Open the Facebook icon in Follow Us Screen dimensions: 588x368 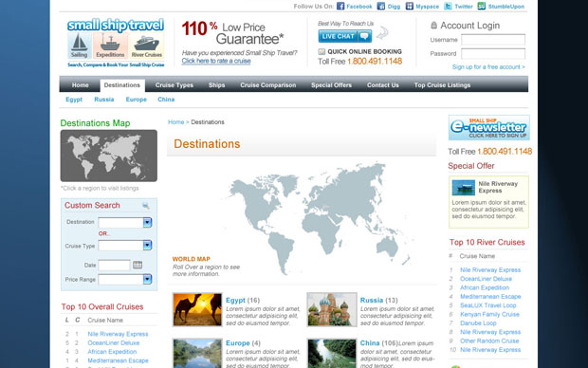(340, 6)
